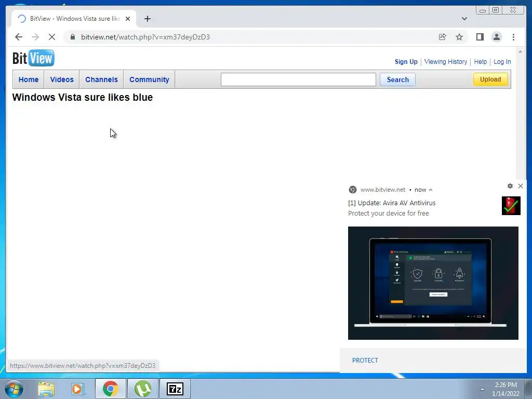Dismiss the Avira notification with X

pyautogui.click(x=521, y=186)
